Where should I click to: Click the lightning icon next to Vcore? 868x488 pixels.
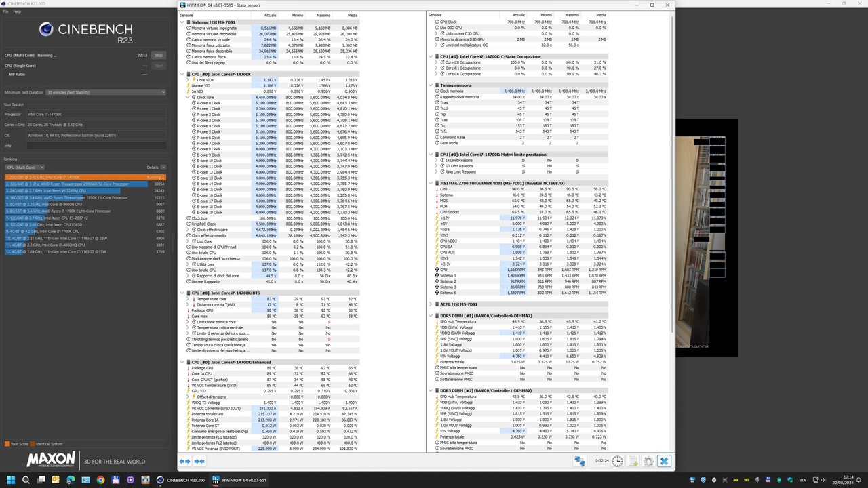click(437, 229)
